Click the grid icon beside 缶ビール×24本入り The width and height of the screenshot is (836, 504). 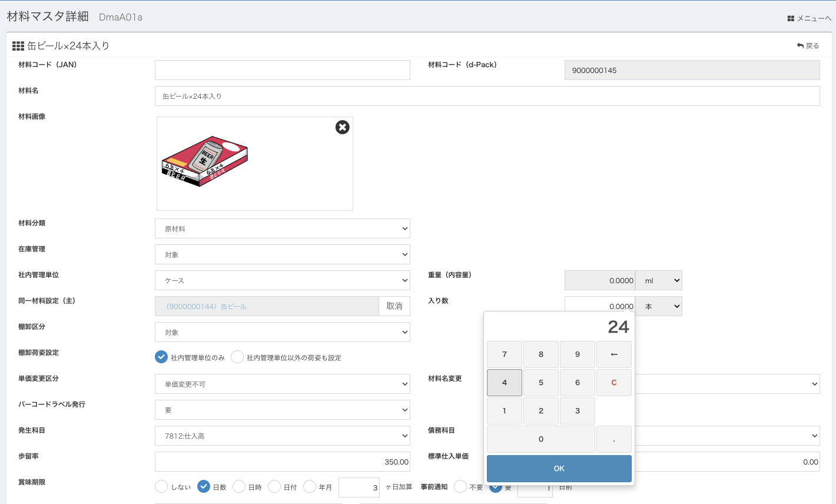[18, 46]
